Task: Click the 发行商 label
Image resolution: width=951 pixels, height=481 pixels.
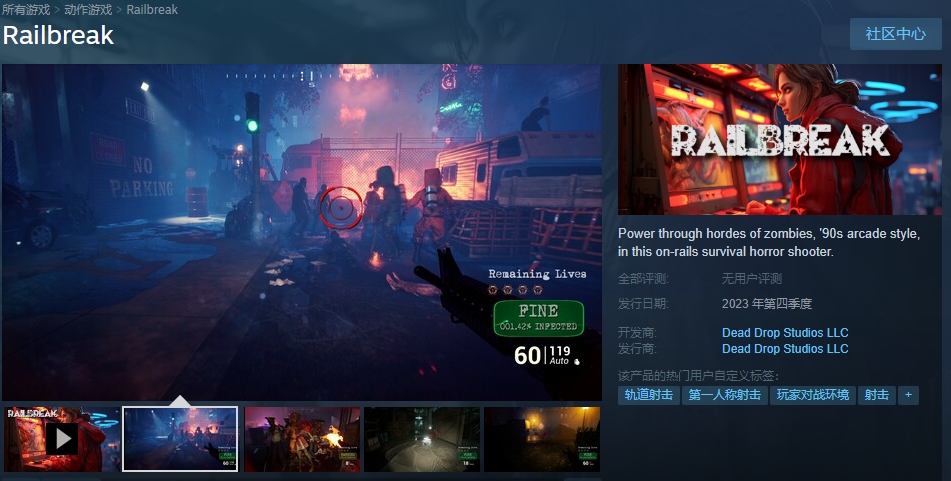Action: tap(637, 349)
